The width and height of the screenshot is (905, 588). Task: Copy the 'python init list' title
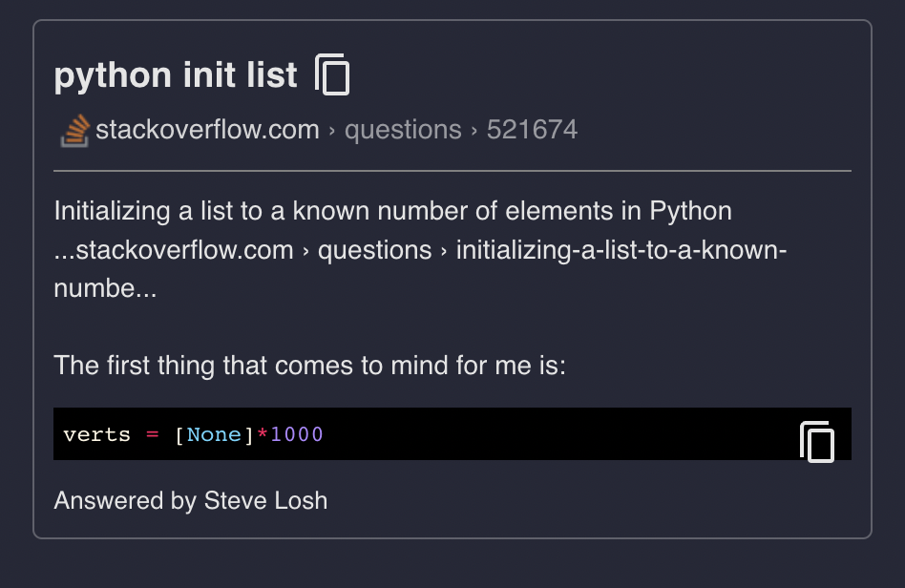click(x=332, y=74)
